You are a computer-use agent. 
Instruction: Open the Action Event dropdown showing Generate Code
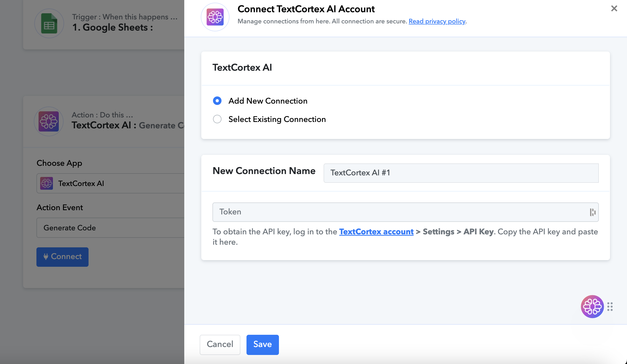(x=110, y=228)
